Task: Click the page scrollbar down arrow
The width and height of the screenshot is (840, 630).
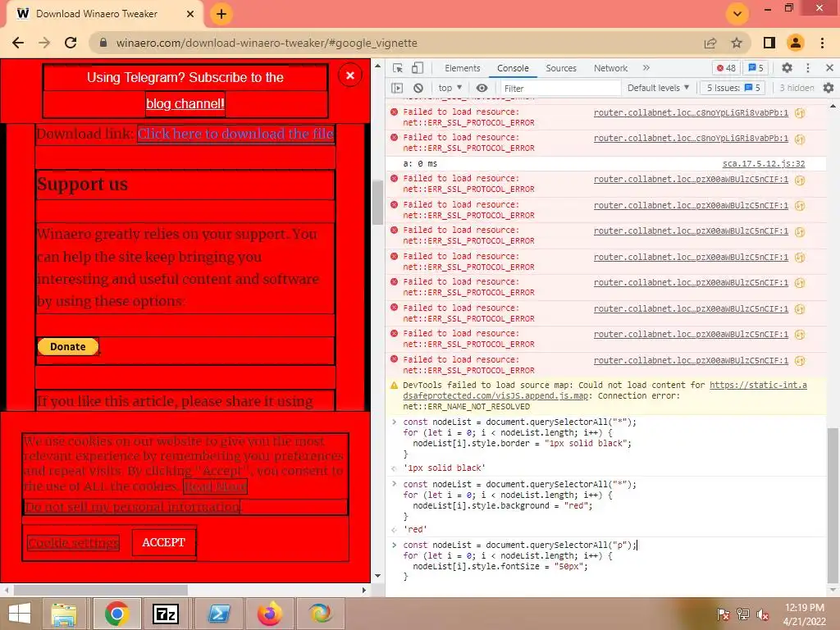Action: tap(377, 576)
